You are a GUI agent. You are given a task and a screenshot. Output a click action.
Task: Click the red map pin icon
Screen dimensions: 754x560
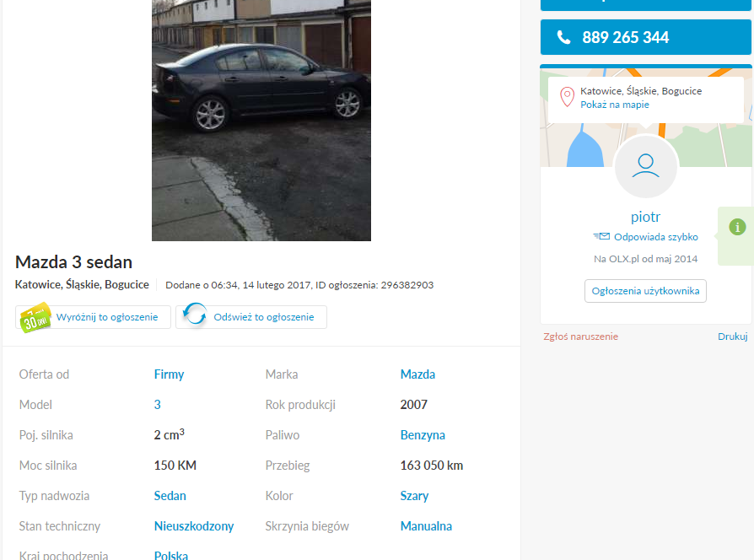pyautogui.click(x=567, y=97)
